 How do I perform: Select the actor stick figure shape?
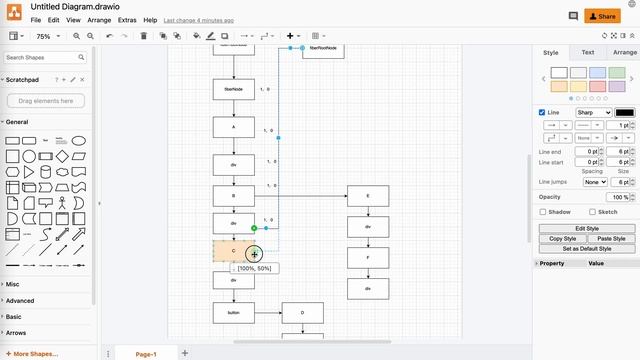point(62,203)
